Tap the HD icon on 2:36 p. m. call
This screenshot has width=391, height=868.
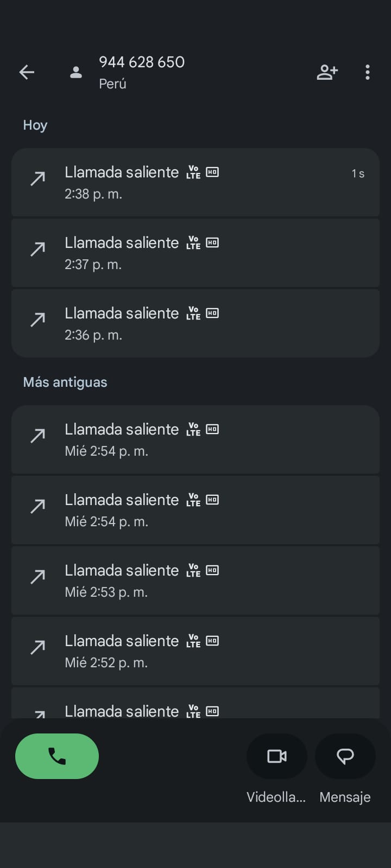pos(212,313)
